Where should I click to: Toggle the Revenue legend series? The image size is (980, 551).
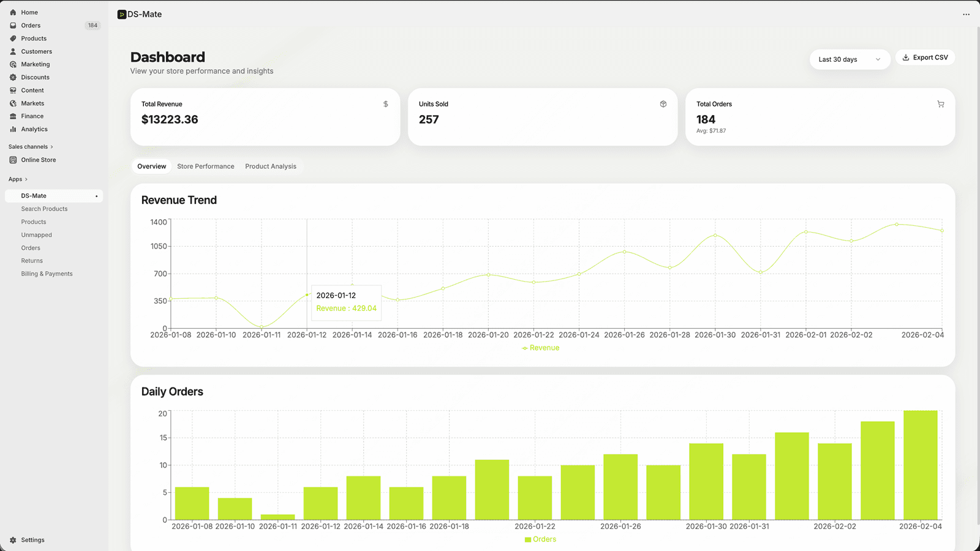(x=540, y=348)
